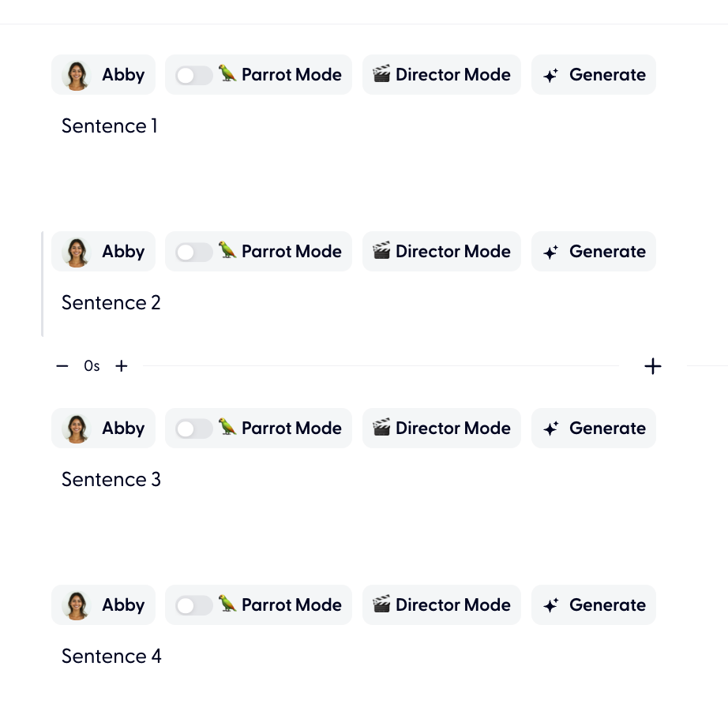The width and height of the screenshot is (728, 726).
Task: Click the large plus icon to add a block
Action: click(x=652, y=366)
